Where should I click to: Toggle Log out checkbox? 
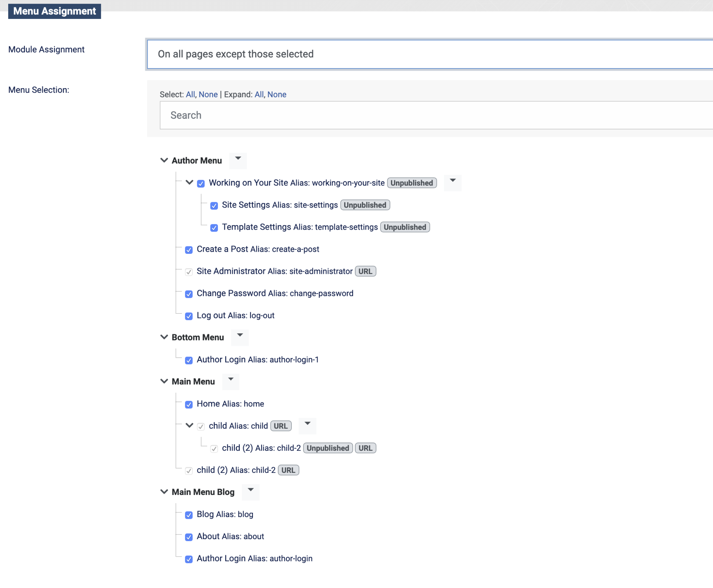(189, 316)
